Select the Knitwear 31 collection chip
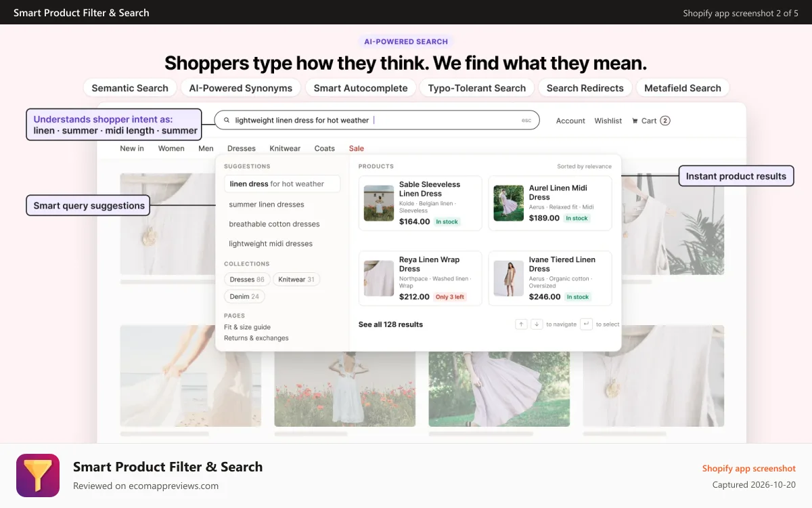 click(296, 279)
